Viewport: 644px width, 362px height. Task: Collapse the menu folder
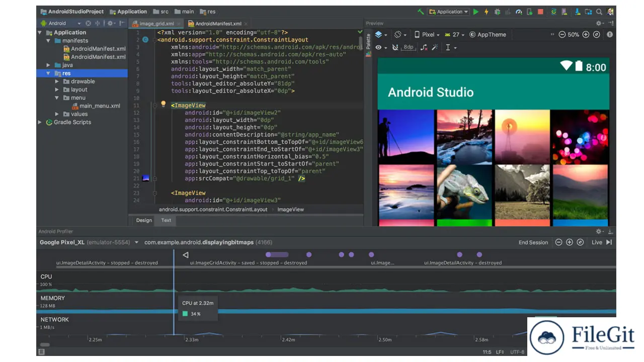(x=57, y=98)
